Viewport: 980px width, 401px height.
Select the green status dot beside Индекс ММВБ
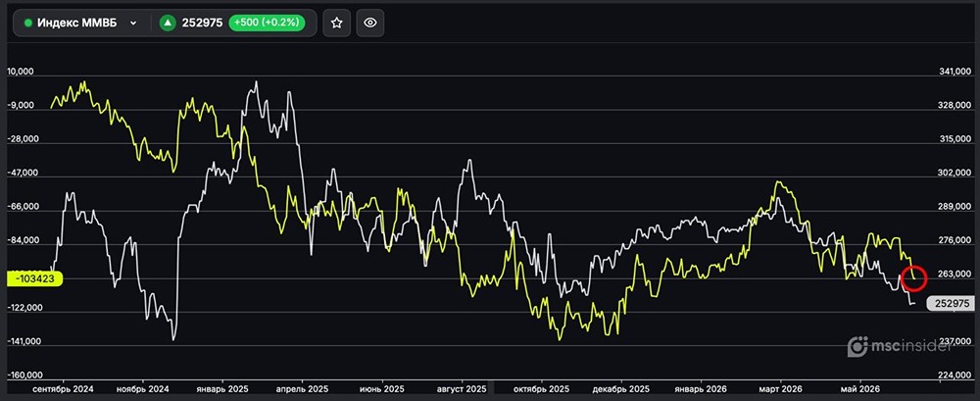click(x=28, y=24)
